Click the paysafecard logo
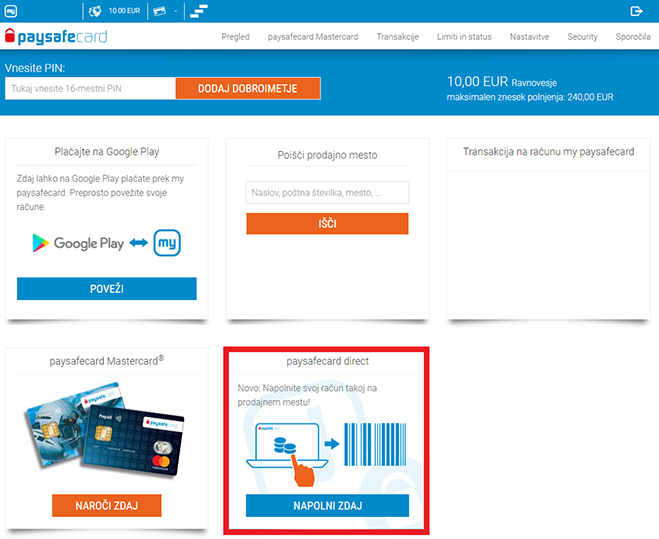Screen dimensions: 659x539 56,37
